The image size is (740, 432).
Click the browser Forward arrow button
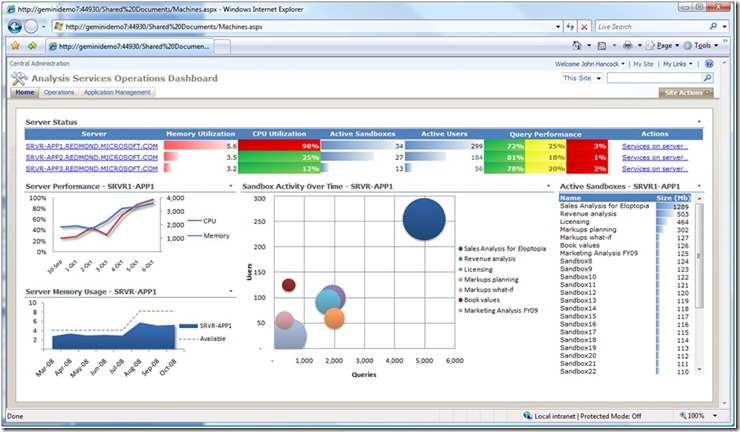point(31,26)
